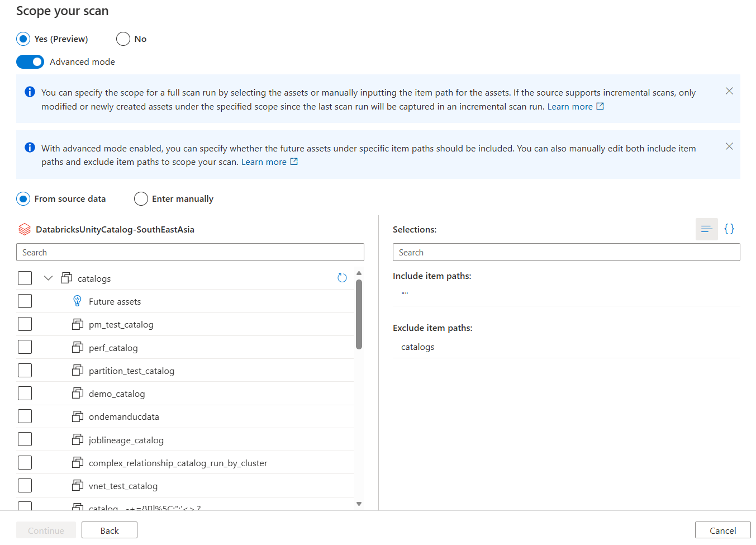Open Learn more link in scope banner
This screenshot has width=756, height=545.
click(x=576, y=107)
